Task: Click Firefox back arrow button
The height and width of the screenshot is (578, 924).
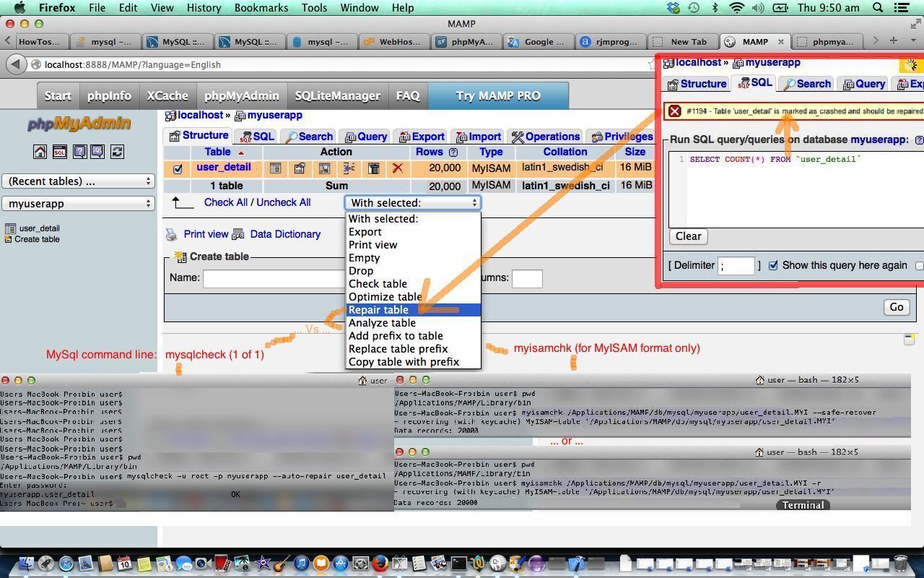Action: [x=16, y=64]
